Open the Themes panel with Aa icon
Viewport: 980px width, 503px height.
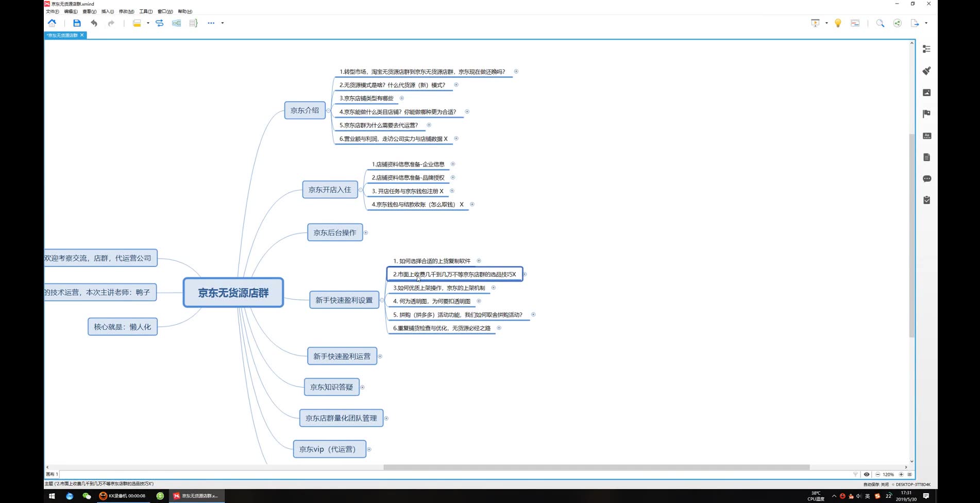(926, 136)
